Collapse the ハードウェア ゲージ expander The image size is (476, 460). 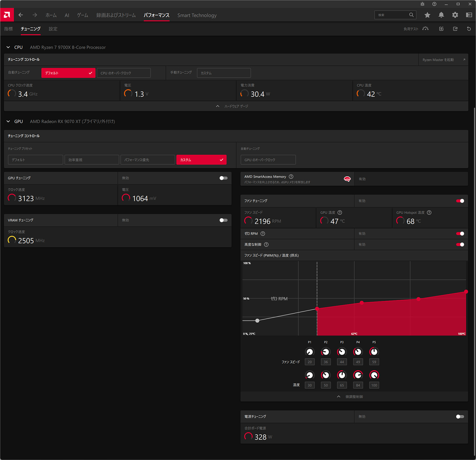236,106
